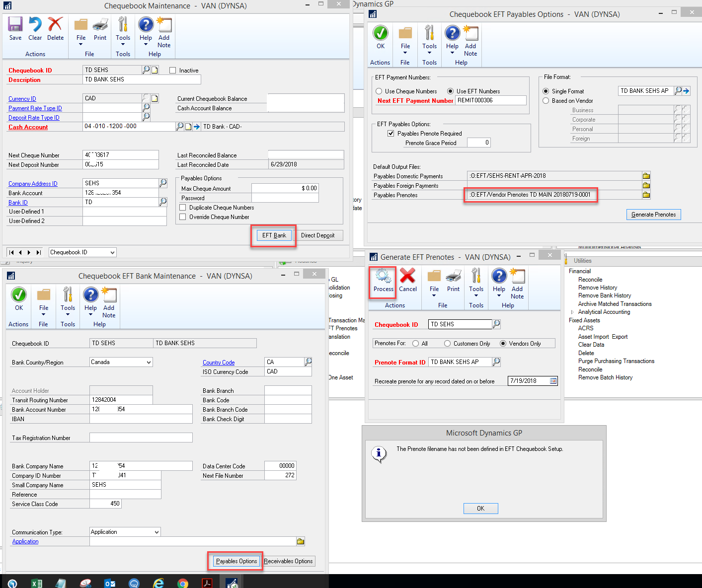
Task: Open the File menu in Generate EFT Prenotes
Action: (x=434, y=281)
